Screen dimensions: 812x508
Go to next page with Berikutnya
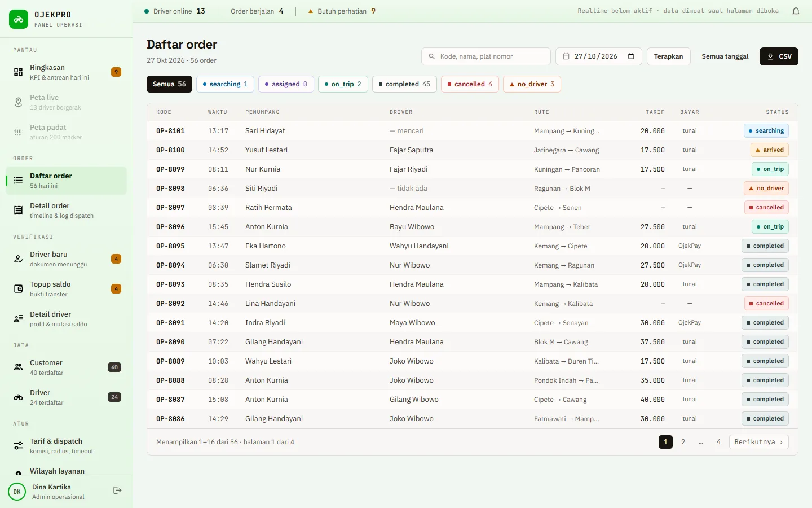[x=758, y=442]
